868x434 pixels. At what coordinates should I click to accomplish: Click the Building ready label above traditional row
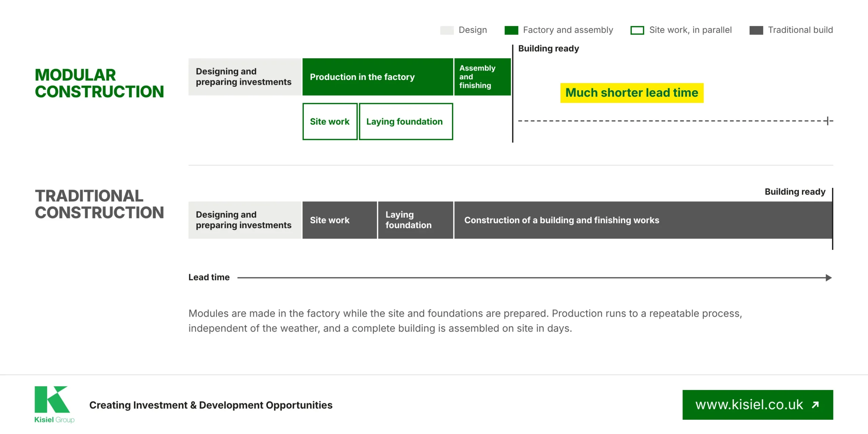pyautogui.click(x=795, y=192)
